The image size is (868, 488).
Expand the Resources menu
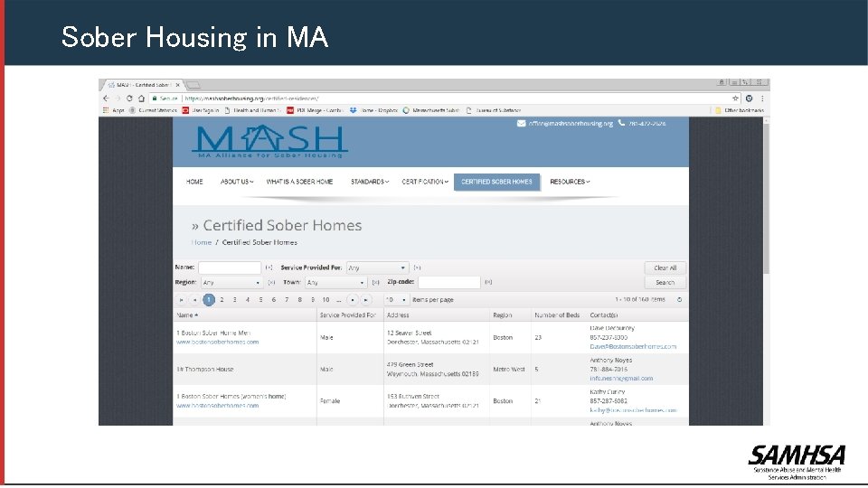tap(570, 182)
